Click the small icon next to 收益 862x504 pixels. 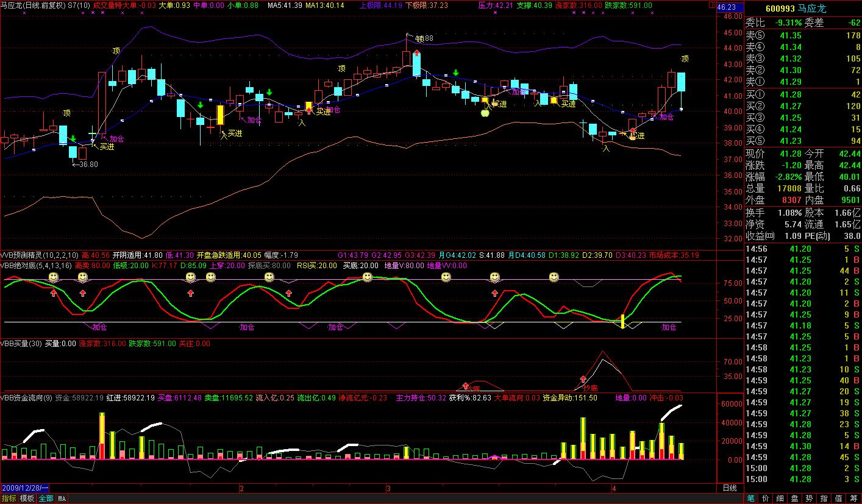point(770,236)
